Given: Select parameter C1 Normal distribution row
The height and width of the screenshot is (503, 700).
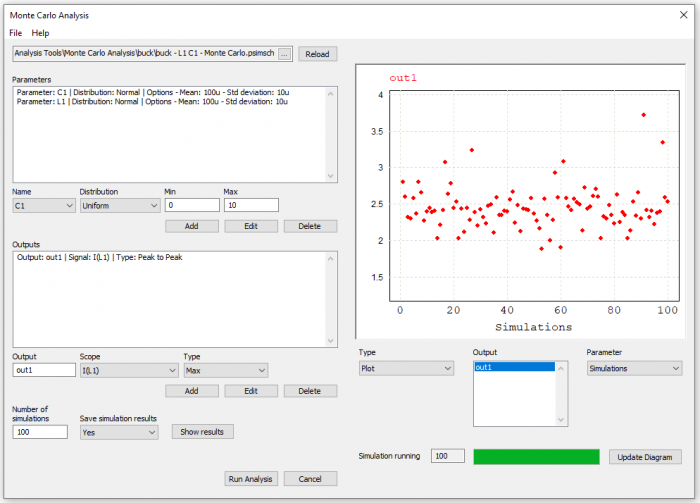Looking at the screenshot, I should [153, 92].
